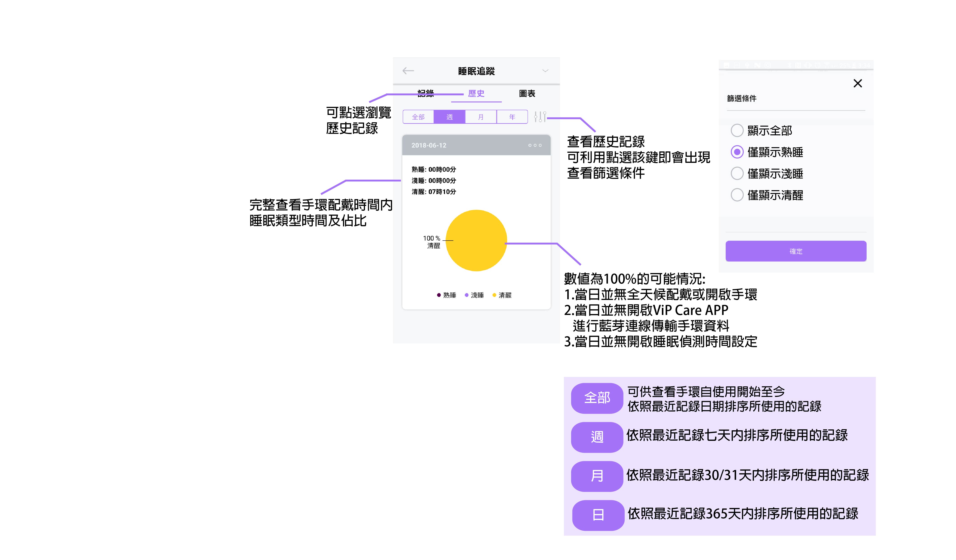
Task: Switch to the 歷史 tab
Action: coord(476,94)
